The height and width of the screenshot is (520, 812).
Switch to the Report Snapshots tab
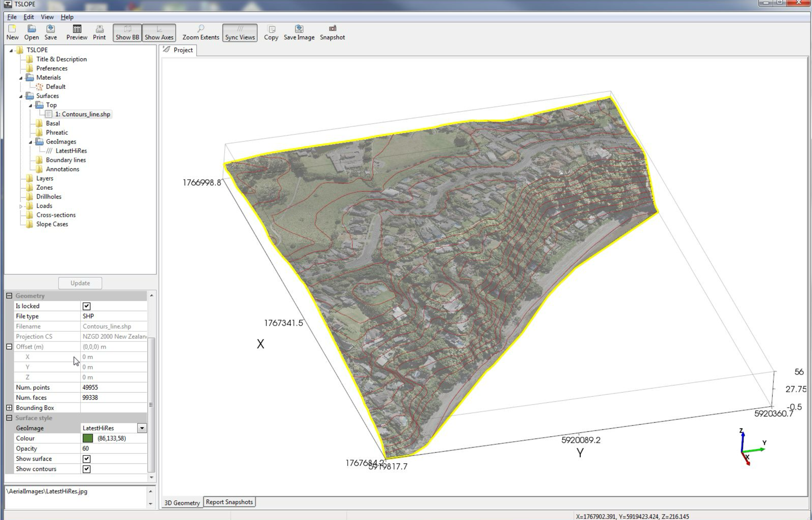tap(229, 502)
